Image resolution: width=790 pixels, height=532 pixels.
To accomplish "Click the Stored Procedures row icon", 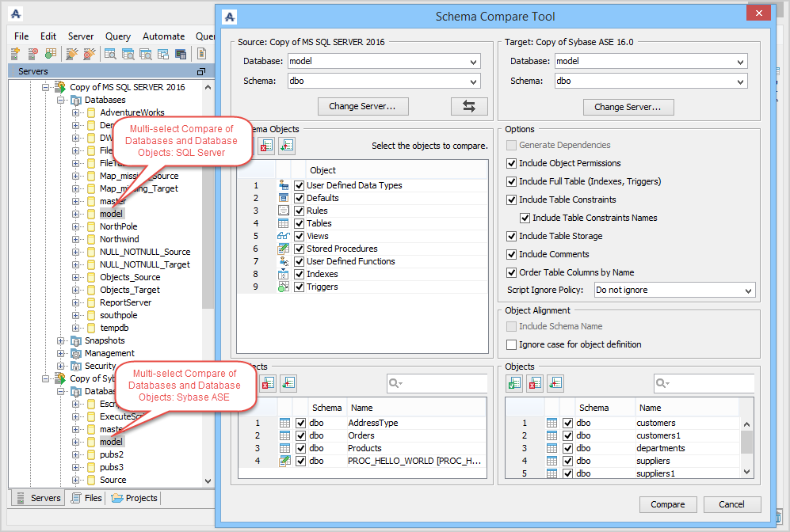I will [x=284, y=249].
